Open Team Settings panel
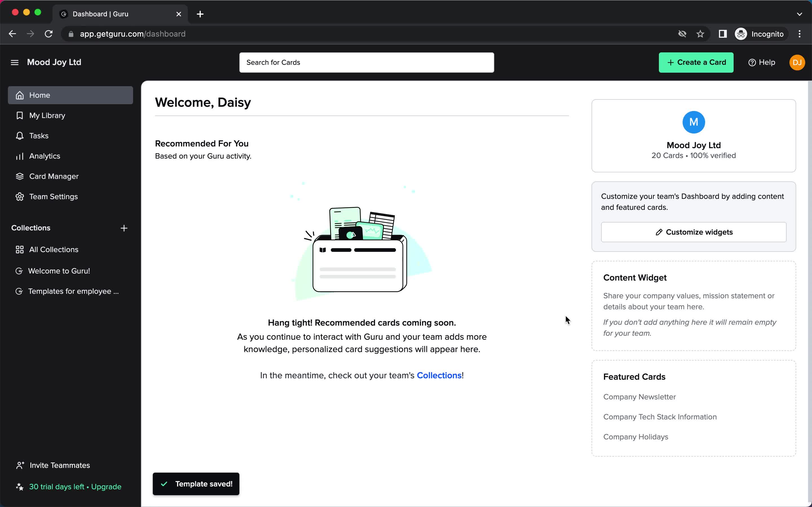Image resolution: width=812 pixels, height=507 pixels. coord(53,196)
